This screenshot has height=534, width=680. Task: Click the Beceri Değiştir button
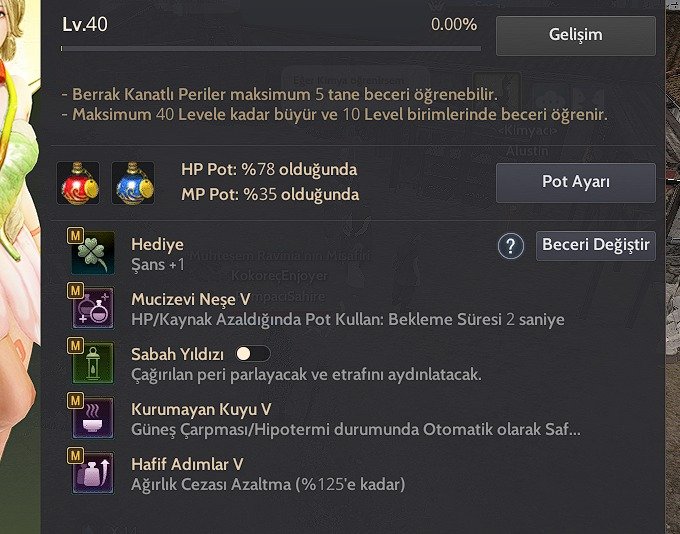tap(595, 246)
